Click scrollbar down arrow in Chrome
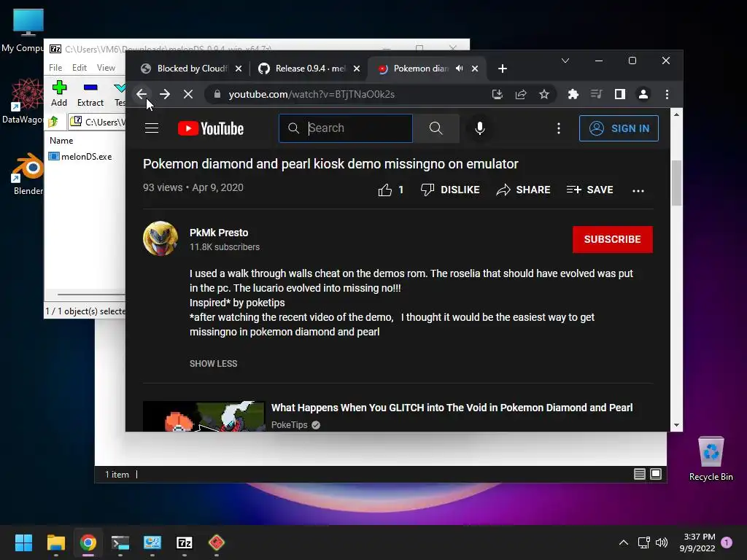 click(676, 425)
